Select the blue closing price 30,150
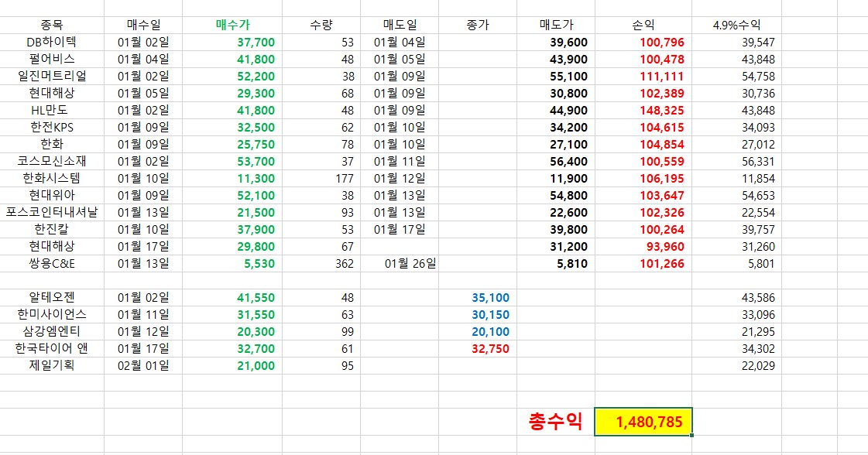This screenshot has height=455, width=868. click(x=478, y=314)
